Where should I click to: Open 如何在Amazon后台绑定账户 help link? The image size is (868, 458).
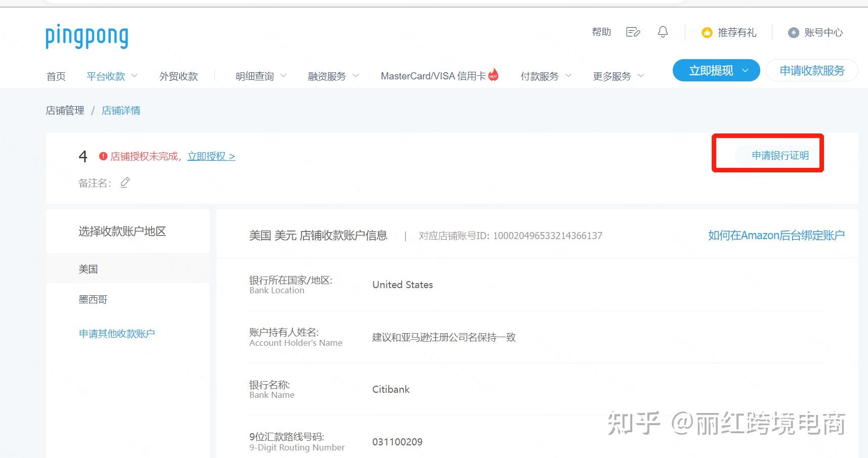[776, 235]
